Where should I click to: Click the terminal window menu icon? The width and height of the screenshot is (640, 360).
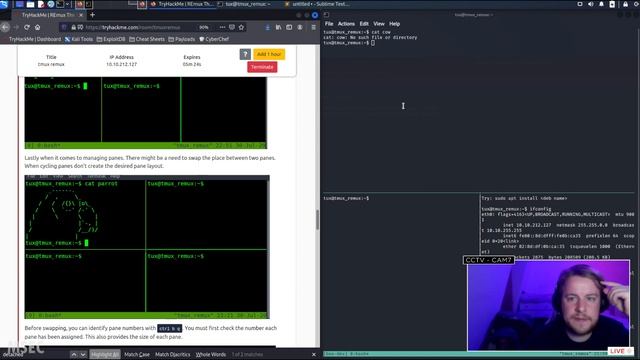pyautogui.click(x=326, y=15)
